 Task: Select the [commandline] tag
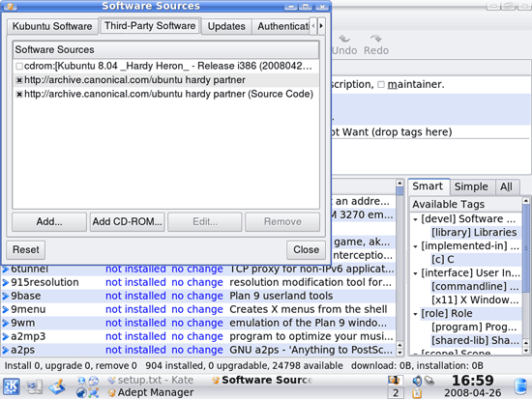coord(475,287)
